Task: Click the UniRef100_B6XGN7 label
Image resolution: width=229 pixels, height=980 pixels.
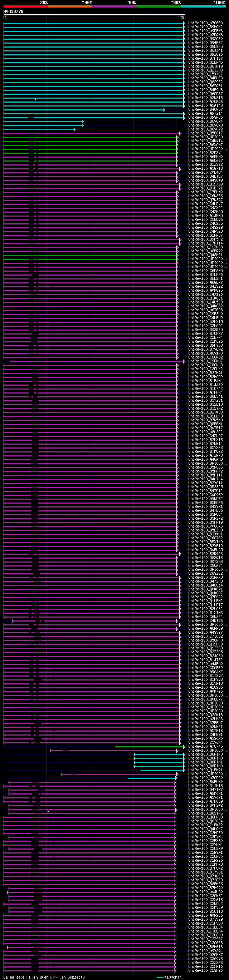Action: click(205, 145)
